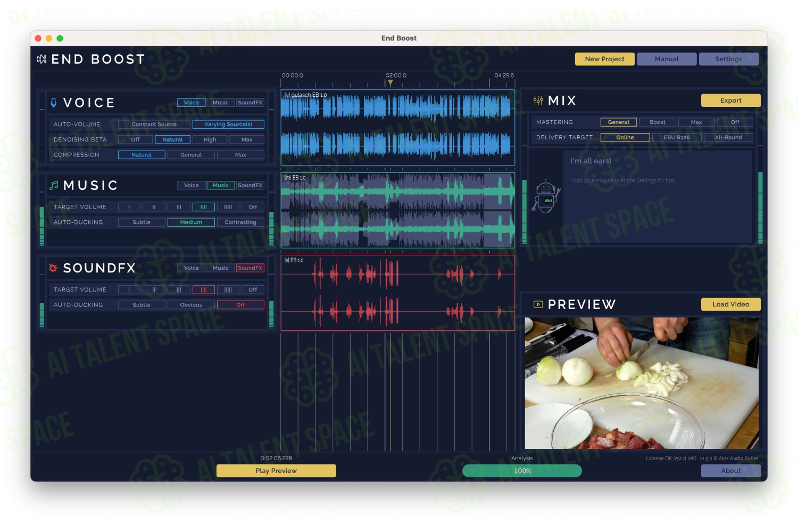Select Boost mastering

(x=658, y=122)
